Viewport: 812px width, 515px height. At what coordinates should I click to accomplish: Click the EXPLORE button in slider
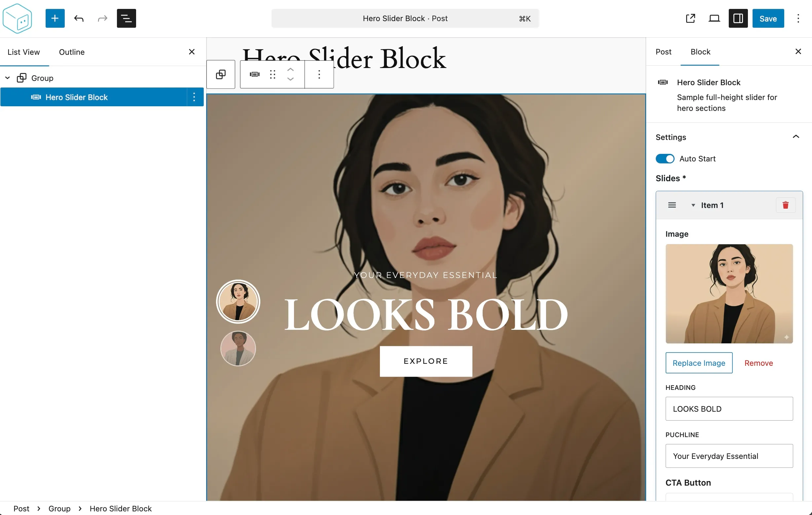[x=426, y=361]
